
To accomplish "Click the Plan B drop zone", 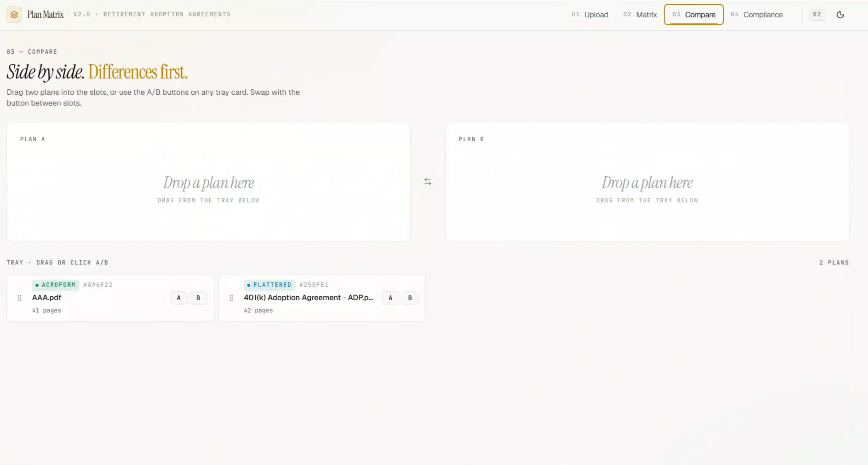I will [x=647, y=182].
